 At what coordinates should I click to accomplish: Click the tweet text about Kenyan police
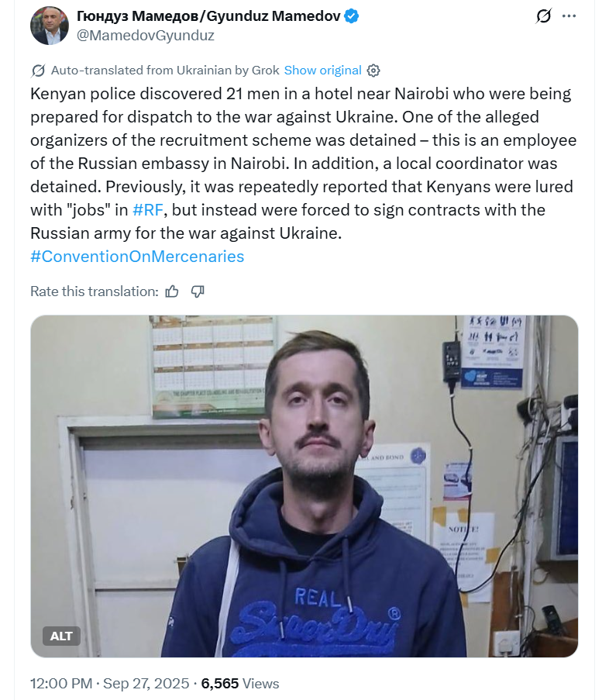(304, 164)
